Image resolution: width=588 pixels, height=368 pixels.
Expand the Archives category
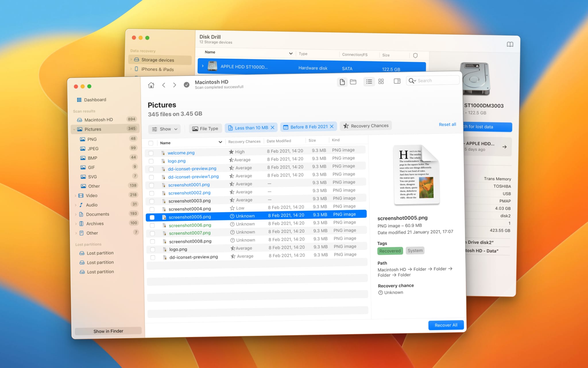click(76, 224)
